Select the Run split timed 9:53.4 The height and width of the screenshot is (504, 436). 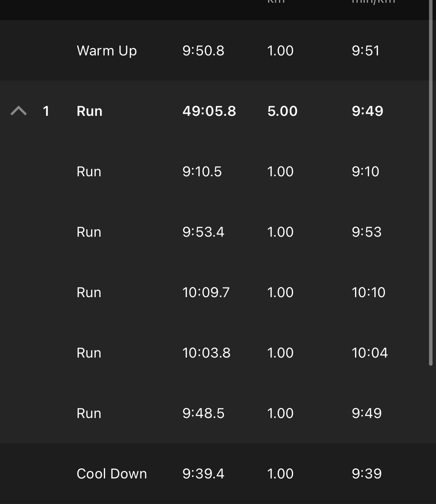89,232
